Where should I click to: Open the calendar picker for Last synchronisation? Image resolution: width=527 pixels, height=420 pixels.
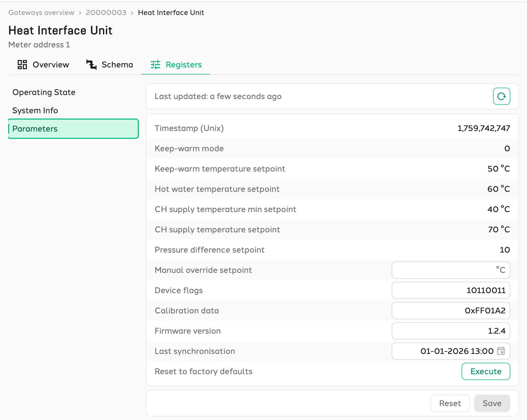tap(501, 351)
